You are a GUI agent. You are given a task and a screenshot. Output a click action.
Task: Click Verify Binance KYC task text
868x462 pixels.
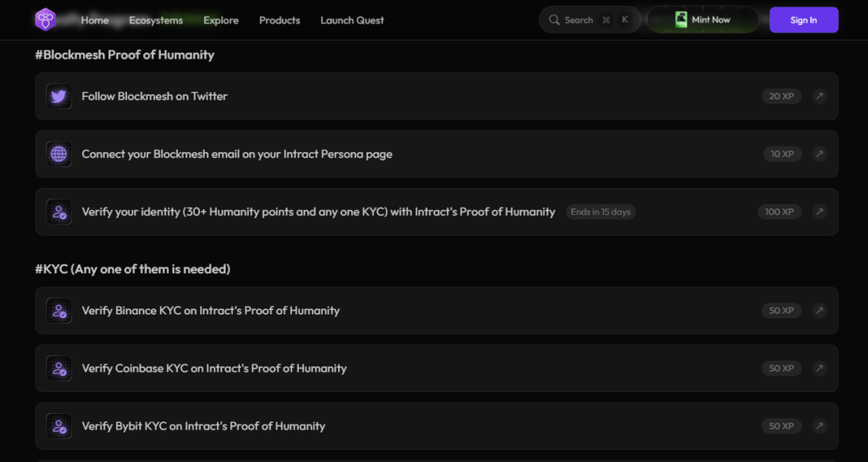[211, 310]
